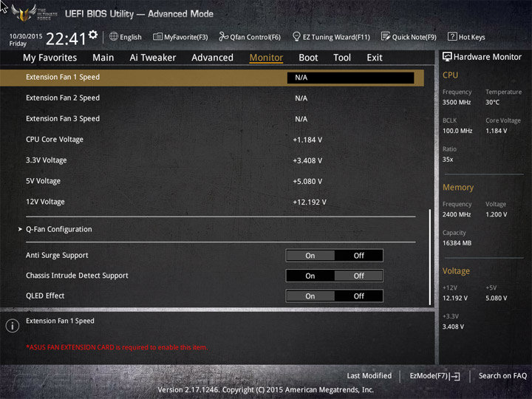
Task: Click the +5.080 V value
Action: coord(307,182)
